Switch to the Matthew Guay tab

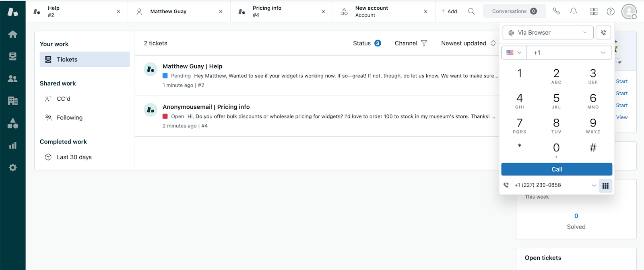(179, 11)
